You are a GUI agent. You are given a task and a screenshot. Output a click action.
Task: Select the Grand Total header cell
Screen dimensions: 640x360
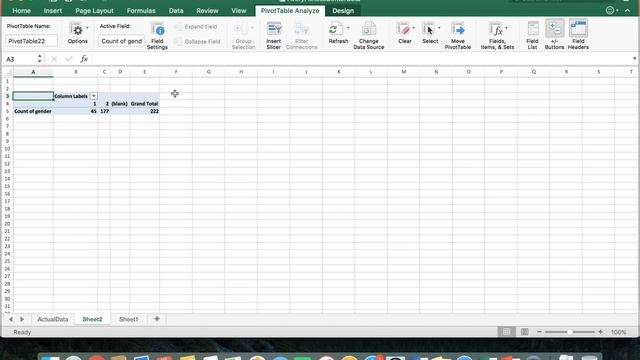(x=144, y=104)
